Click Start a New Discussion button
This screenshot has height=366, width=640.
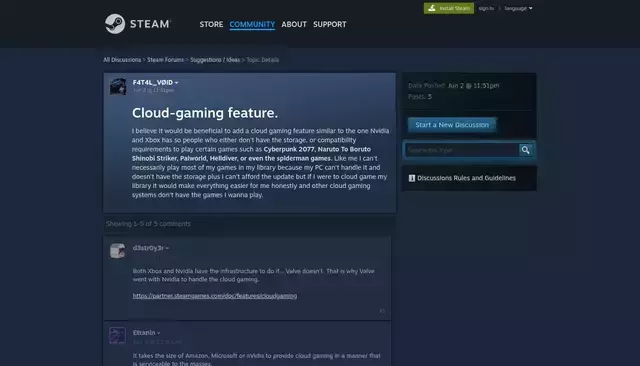tap(452, 125)
